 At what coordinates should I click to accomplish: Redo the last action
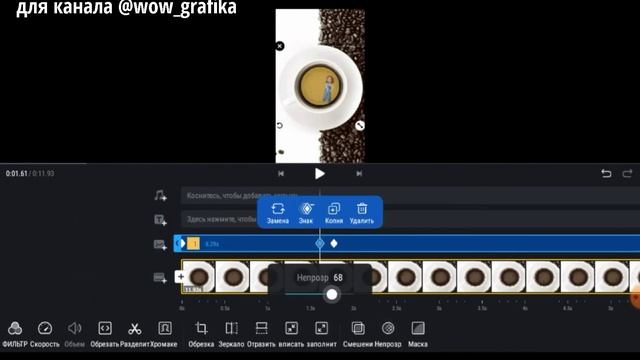pyautogui.click(x=627, y=173)
